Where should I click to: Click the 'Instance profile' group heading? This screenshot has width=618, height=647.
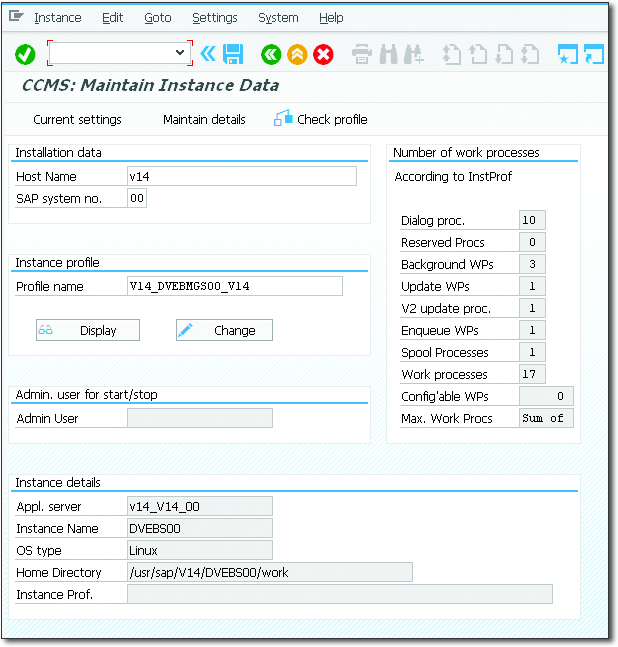point(57,262)
